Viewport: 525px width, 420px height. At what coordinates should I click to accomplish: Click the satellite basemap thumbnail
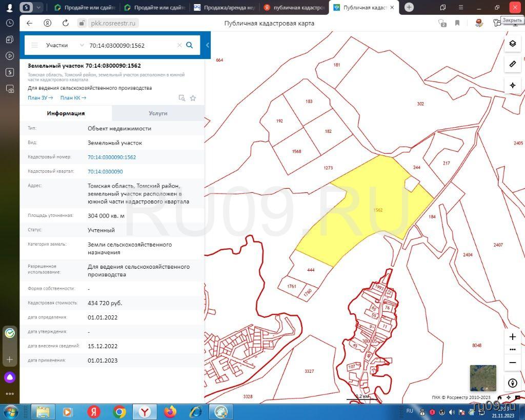coord(483,378)
